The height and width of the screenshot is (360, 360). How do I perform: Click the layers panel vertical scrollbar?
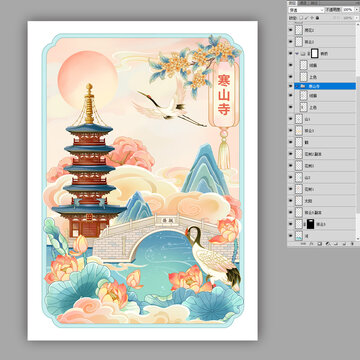(x=358, y=133)
